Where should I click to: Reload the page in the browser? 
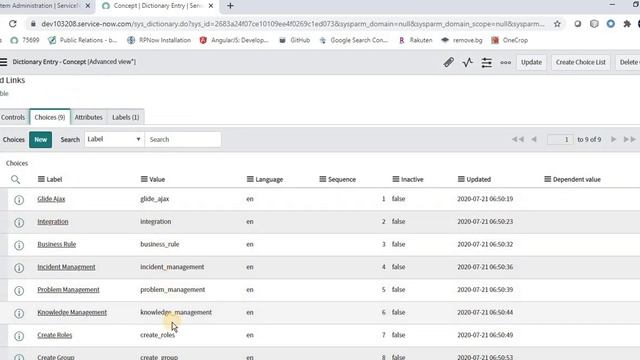tap(13, 24)
